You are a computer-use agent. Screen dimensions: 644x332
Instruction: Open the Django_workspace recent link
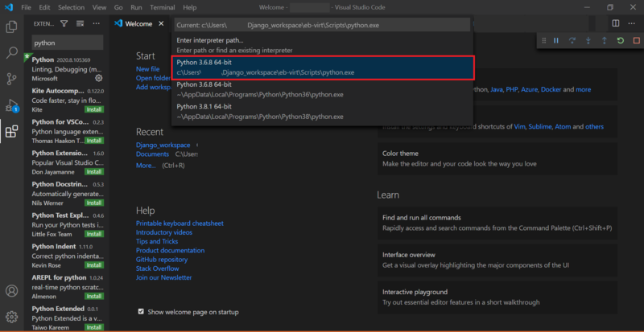(x=163, y=145)
